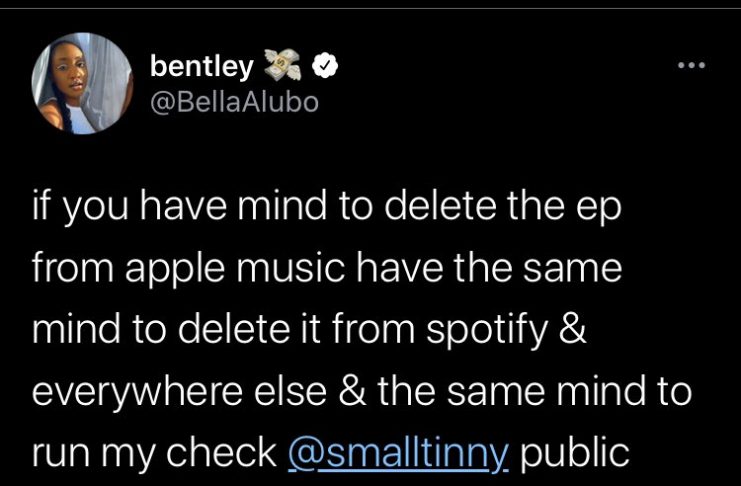This screenshot has height=486, width=741.
Task: Click the ampersand after "spotify"
Action: pos(574,331)
